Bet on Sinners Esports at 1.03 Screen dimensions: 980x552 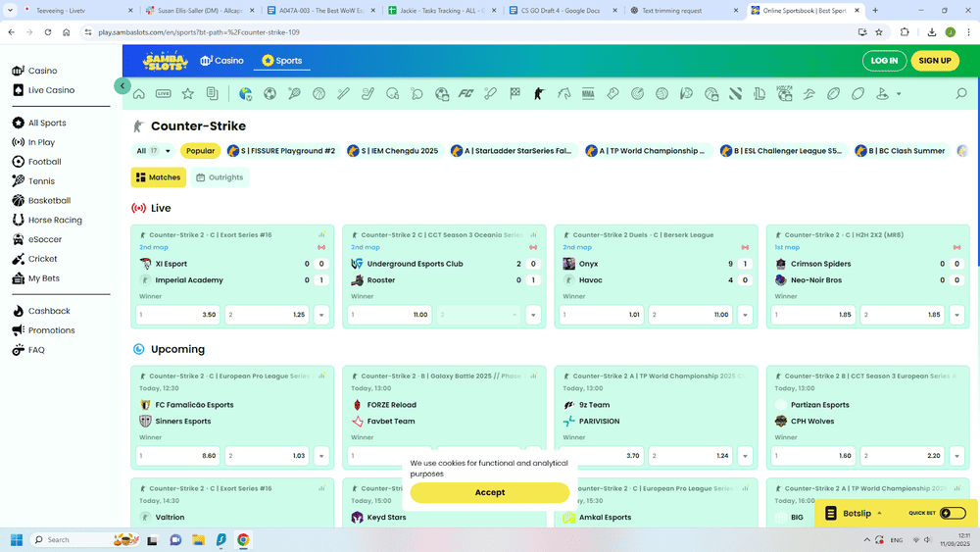[x=267, y=456]
